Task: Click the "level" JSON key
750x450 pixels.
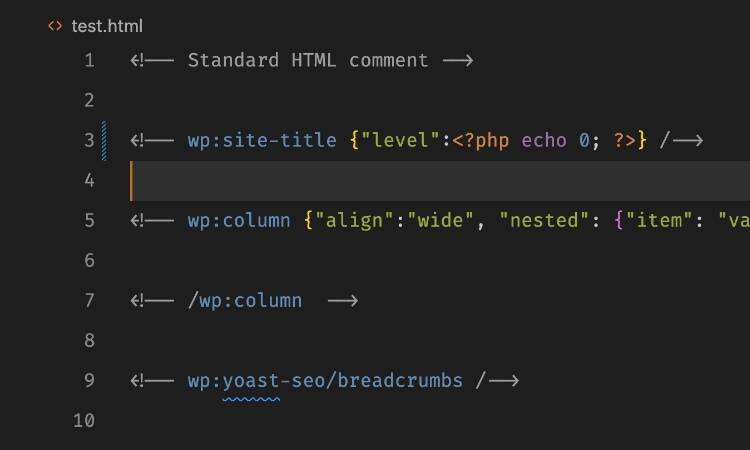Action: (x=400, y=140)
